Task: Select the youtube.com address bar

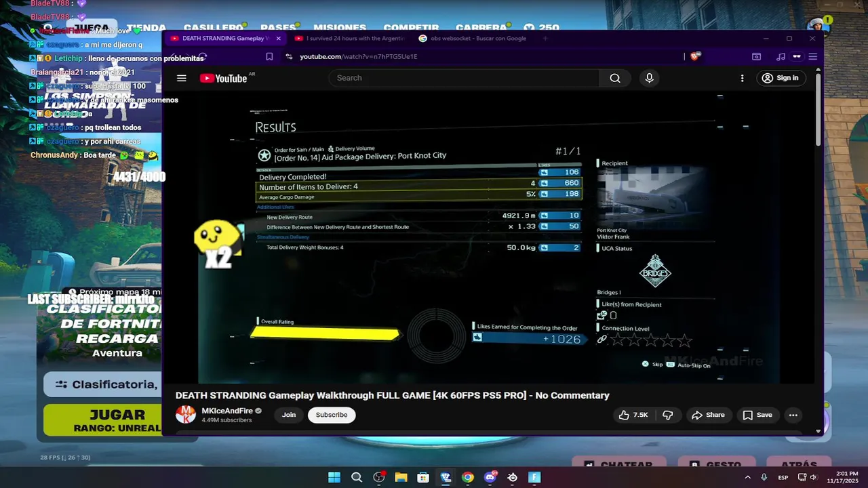Action: click(485, 56)
